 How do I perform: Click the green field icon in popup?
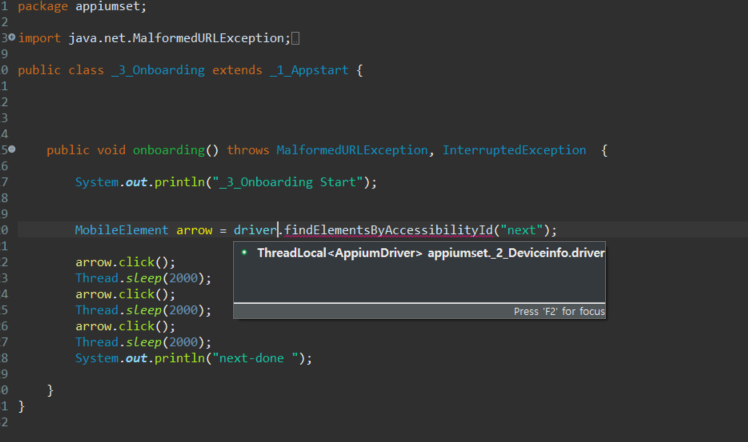pyautogui.click(x=244, y=252)
